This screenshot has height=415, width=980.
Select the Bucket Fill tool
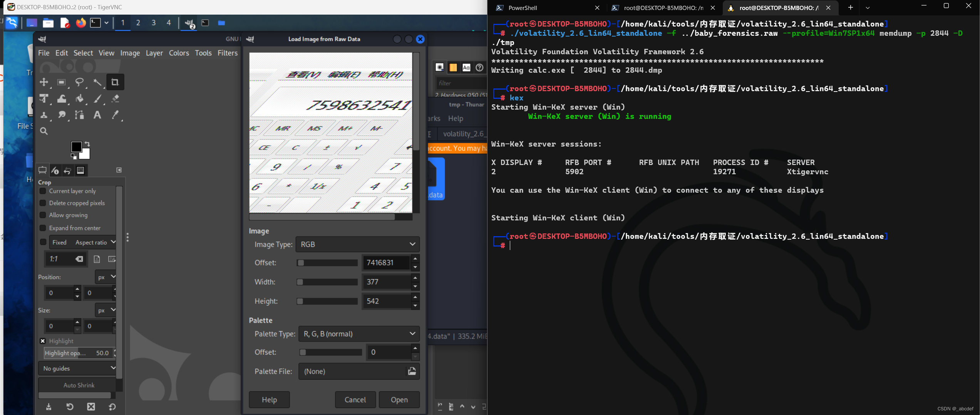click(x=80, y=98)
